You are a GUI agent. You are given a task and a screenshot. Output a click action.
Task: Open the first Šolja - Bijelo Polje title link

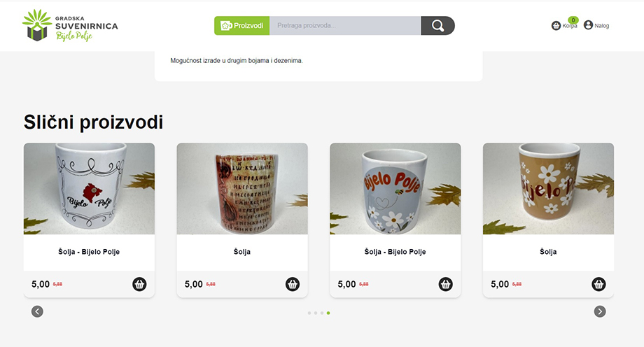coord(89,252)
